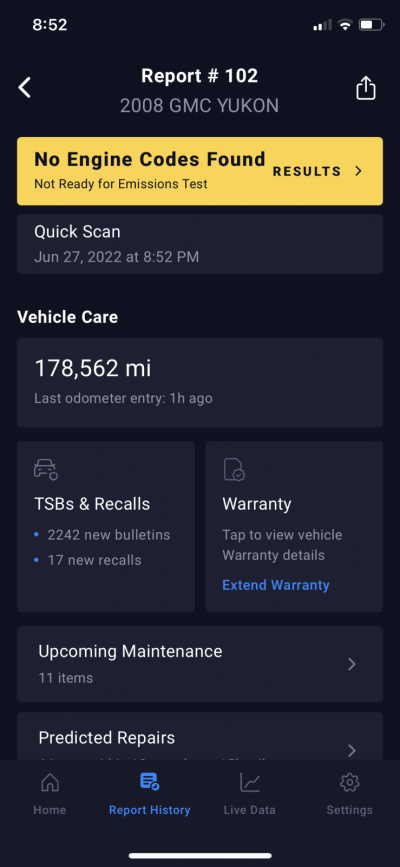Expand Upcoming Maintenance chevron
Screen dimensions: 400x867
click(352, 664)
